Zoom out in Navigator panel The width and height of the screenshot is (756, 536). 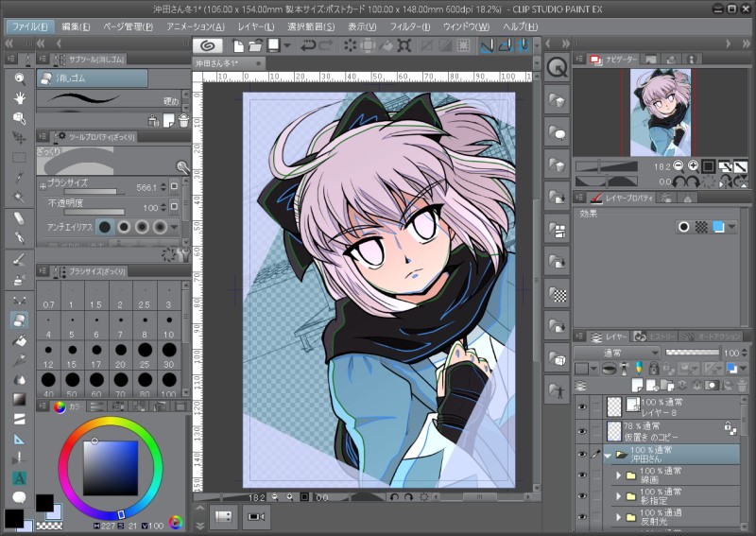click(679, 166)
